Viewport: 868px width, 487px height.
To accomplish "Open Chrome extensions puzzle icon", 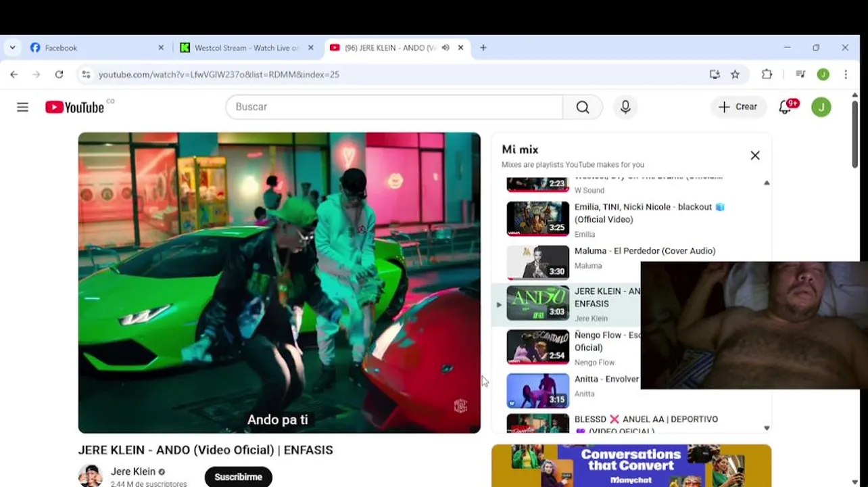I will (x=767, y=74).
